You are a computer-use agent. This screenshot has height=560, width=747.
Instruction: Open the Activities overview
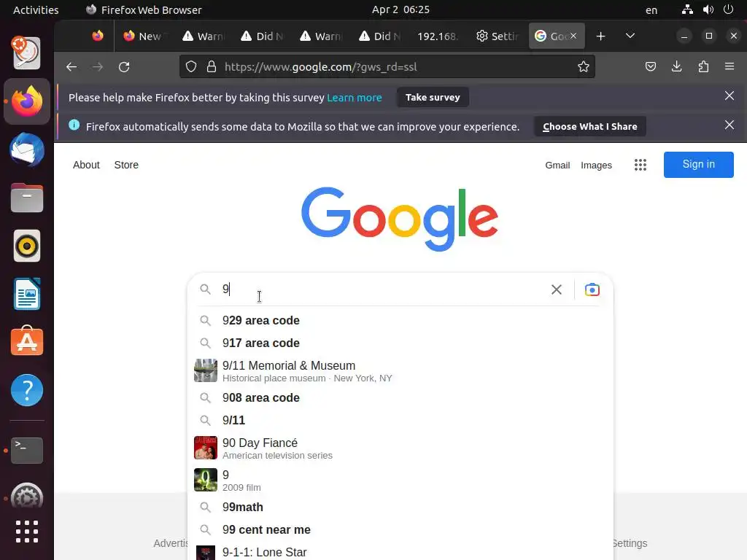click(36, 9)
